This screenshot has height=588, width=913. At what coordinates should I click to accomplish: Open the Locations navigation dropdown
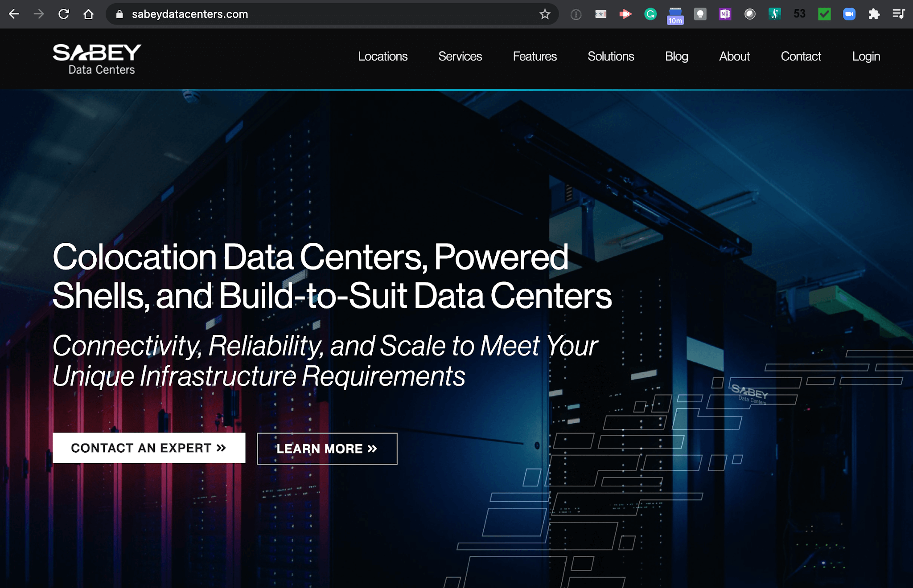382,57
